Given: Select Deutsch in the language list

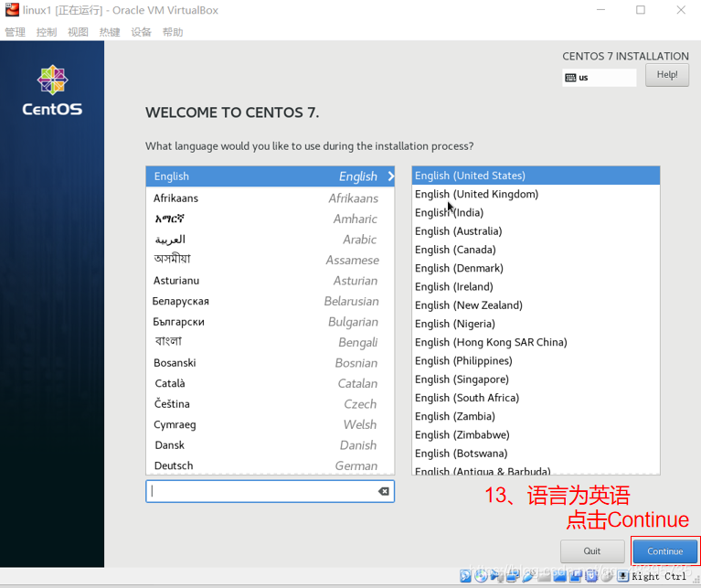Looking at the screenshot, I should click(x=270, y=465).
